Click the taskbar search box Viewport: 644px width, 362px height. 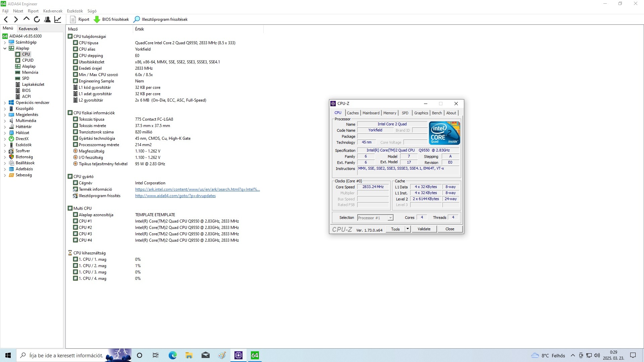tap(74, 355)
